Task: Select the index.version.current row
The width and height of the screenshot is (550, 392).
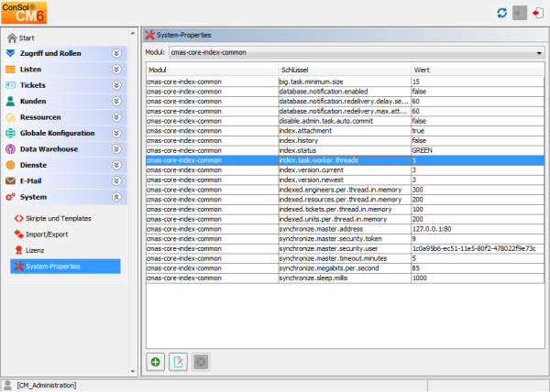Action: [346, 170]
